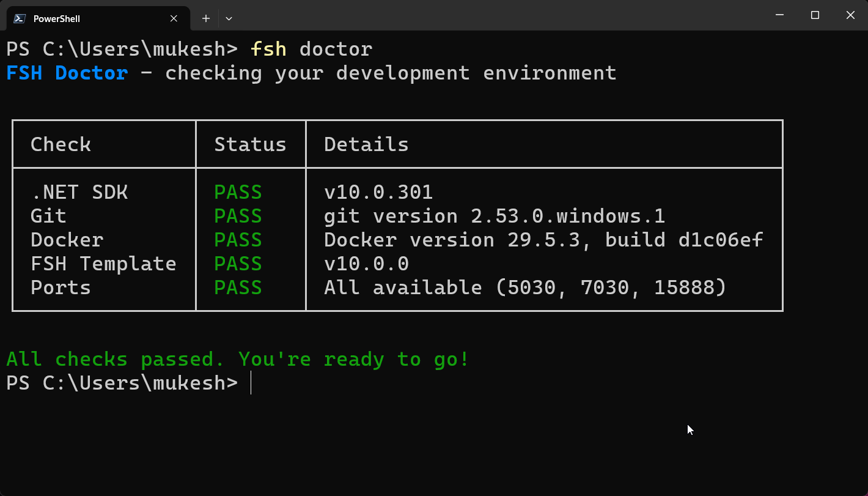
Task: Click the 'Ports' row label
Action: [x=61, y=287]
